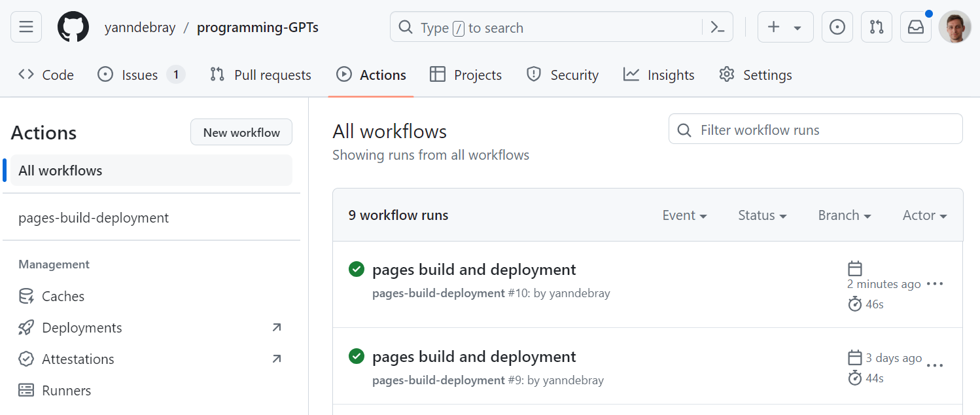Click the 46s duration text
Viewport: 980px width, 415px height.
click(x=875, y=304)
